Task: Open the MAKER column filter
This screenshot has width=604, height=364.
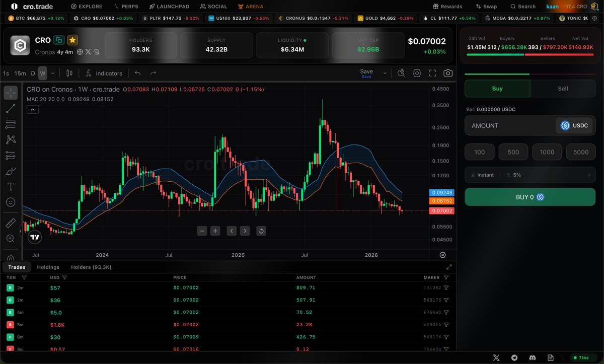Action: pyautogui.click(x=446, y=277)
